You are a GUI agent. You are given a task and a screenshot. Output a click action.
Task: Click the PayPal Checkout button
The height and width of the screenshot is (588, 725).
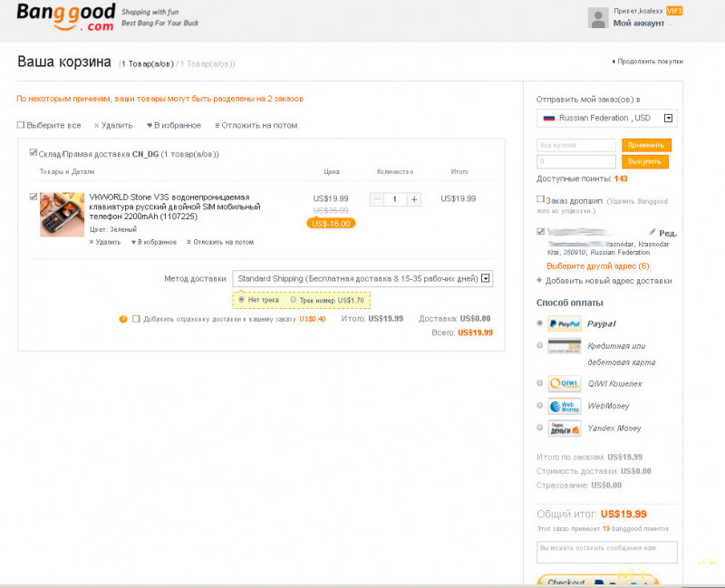tap(598, 581)
